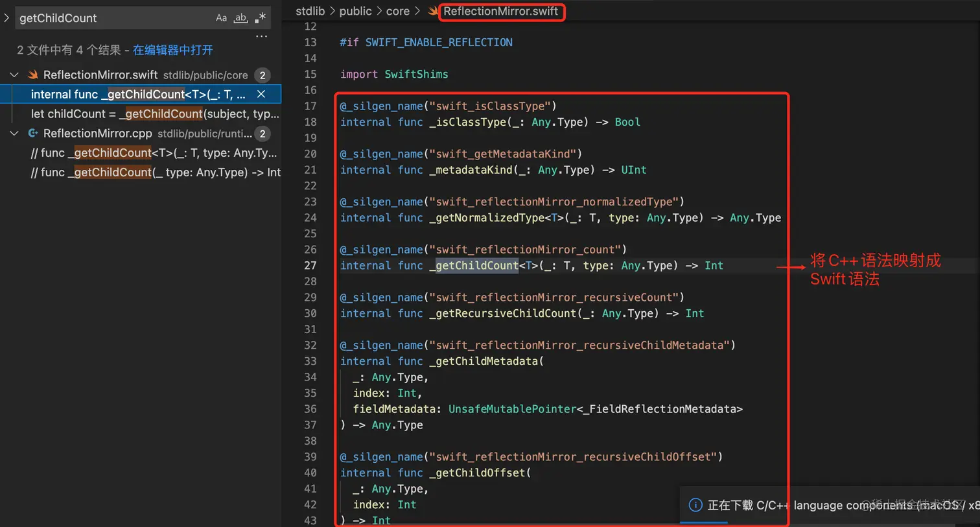The image size is (980, 527).
Task: Click the "swift_isClassType" string on line 17
Action: [x=489, y=106]
